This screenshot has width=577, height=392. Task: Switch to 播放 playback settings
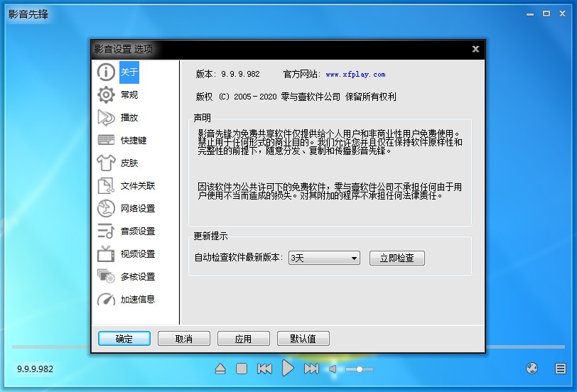click(x=129, y=118)
